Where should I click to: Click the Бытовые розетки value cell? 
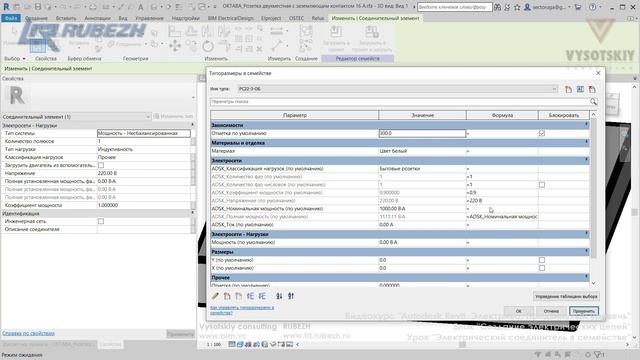[x=422, y=169]
